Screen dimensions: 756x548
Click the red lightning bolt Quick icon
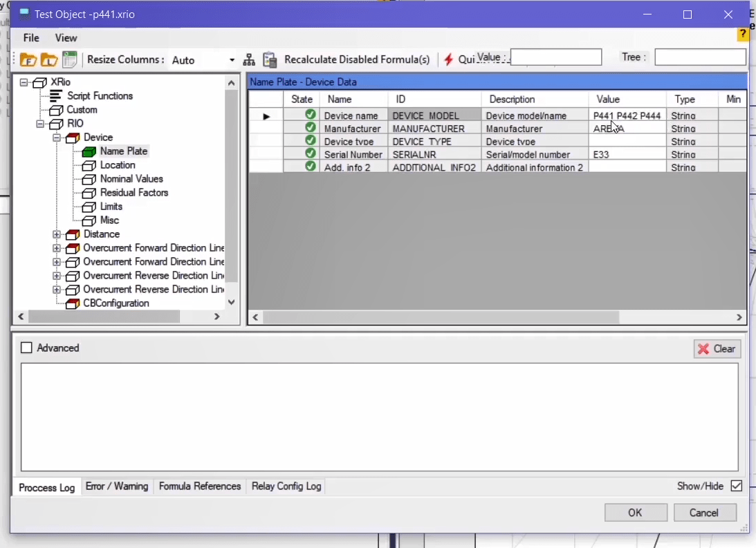(x=448, y=60)
